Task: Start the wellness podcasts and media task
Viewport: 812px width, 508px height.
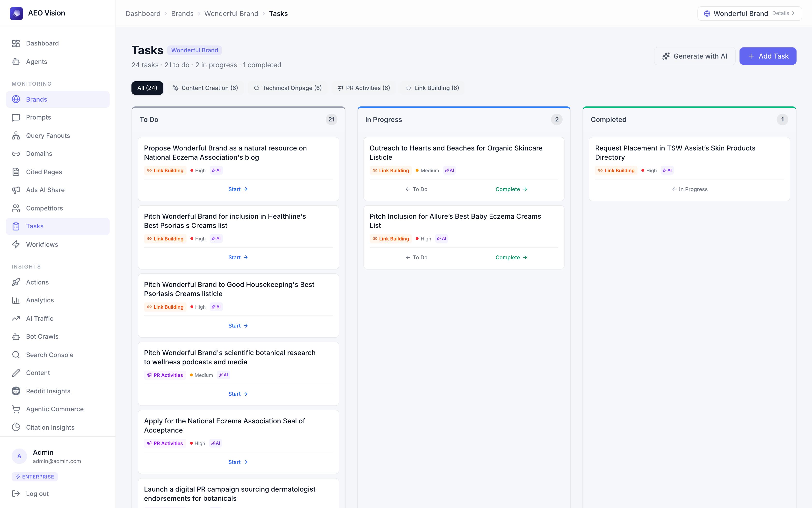Action: click(x=238, y=394)
